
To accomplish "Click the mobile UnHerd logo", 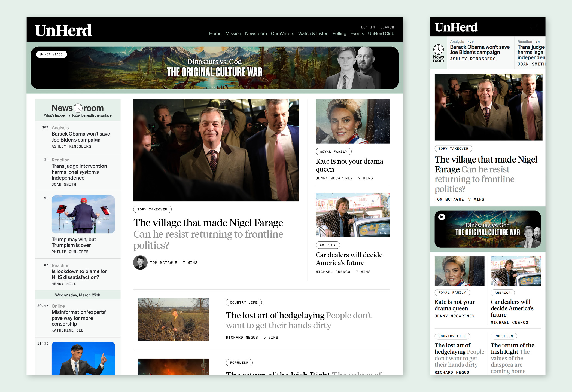I will [x=456, y=27].
